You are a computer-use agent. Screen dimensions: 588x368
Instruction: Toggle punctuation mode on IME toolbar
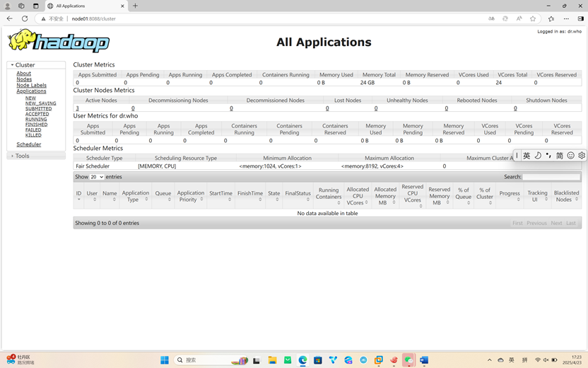tap(548, 156)
